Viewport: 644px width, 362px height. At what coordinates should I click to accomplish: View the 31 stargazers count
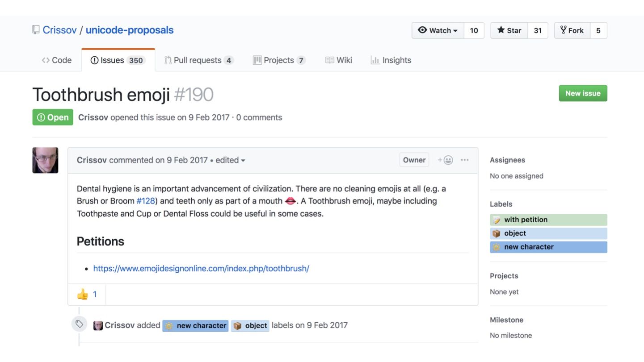click(538, 30)
